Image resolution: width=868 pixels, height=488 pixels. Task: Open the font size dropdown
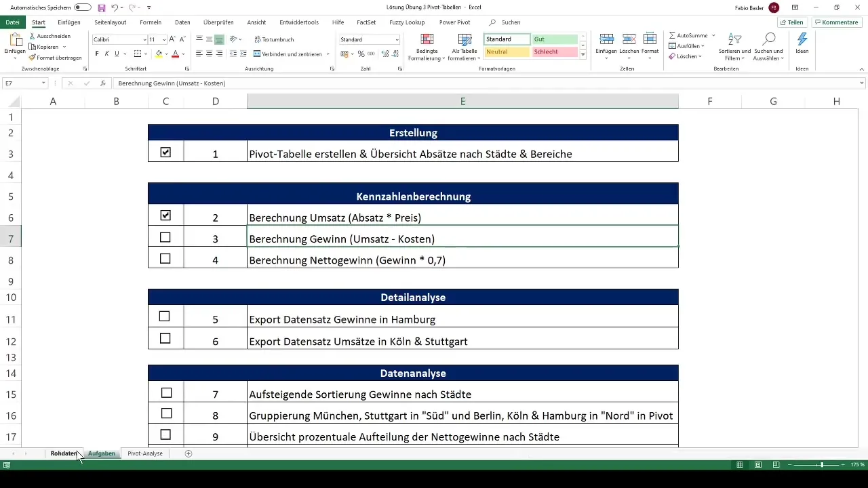(x=163, y=40)
